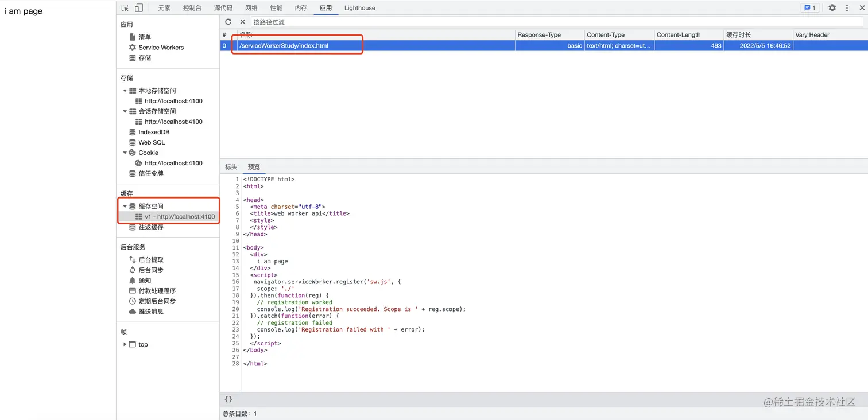Screen dimensions: 868x420
Task: Select the 预览 tab
Action: click(x=254, y=167)
